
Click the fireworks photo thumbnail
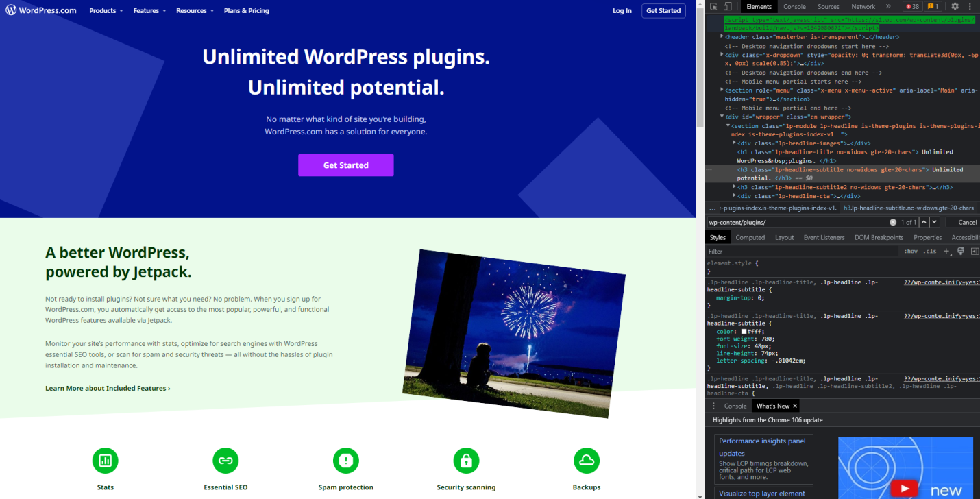515,334
